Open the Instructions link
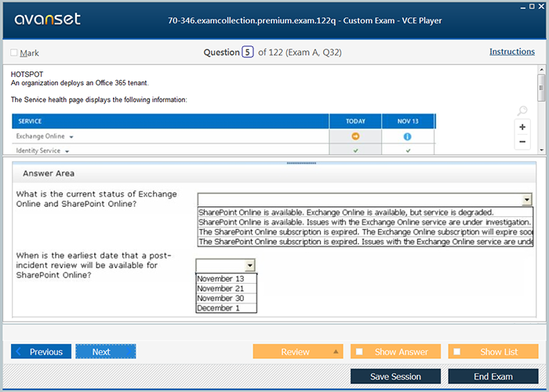 coord(512,52)
